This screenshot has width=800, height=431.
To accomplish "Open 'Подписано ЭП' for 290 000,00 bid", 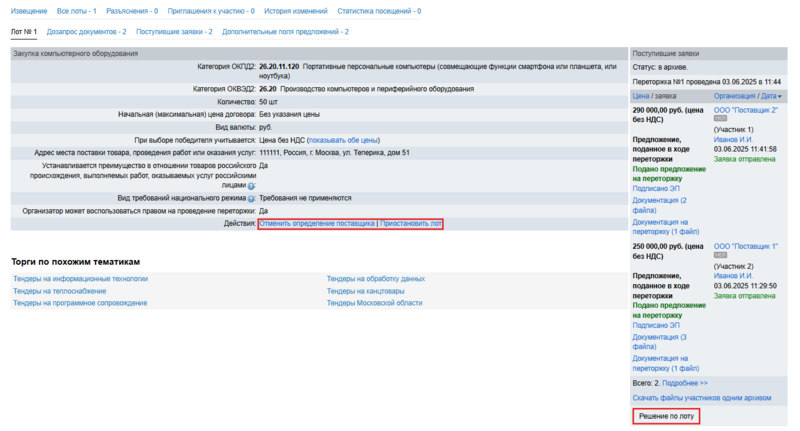I will pos(656,189).
